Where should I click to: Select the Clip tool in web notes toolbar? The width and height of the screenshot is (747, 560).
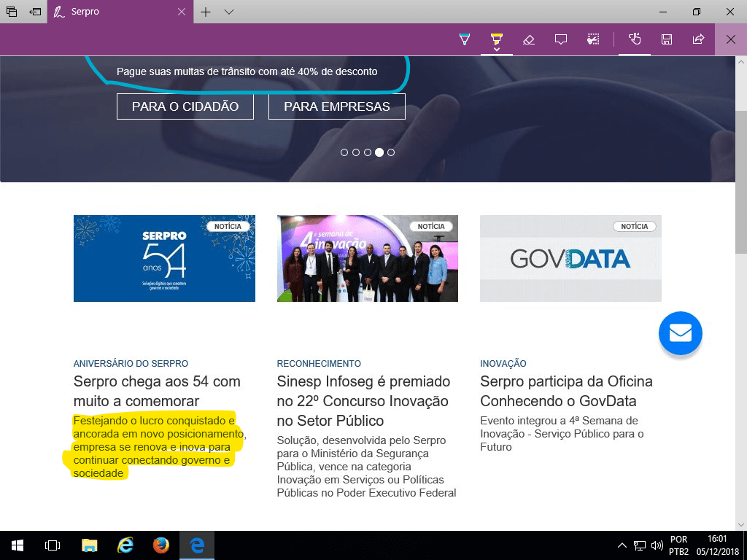593,39
